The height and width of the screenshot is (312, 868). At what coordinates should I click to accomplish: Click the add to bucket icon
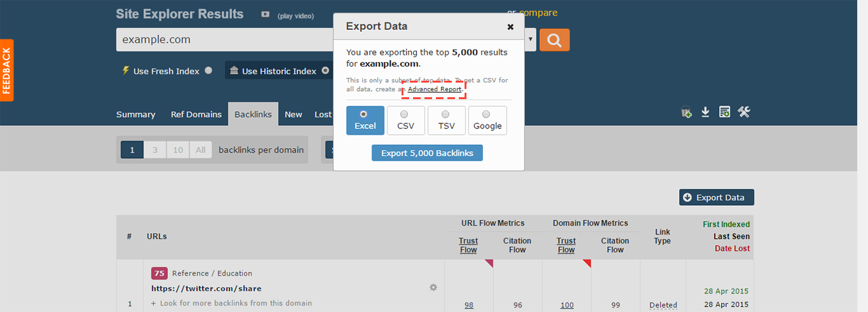click(687, 112)
